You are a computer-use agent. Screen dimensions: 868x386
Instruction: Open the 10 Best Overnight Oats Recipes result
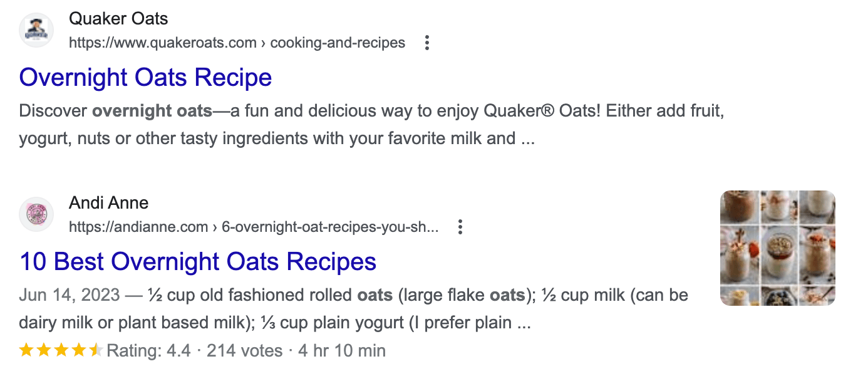click(197, 261)
